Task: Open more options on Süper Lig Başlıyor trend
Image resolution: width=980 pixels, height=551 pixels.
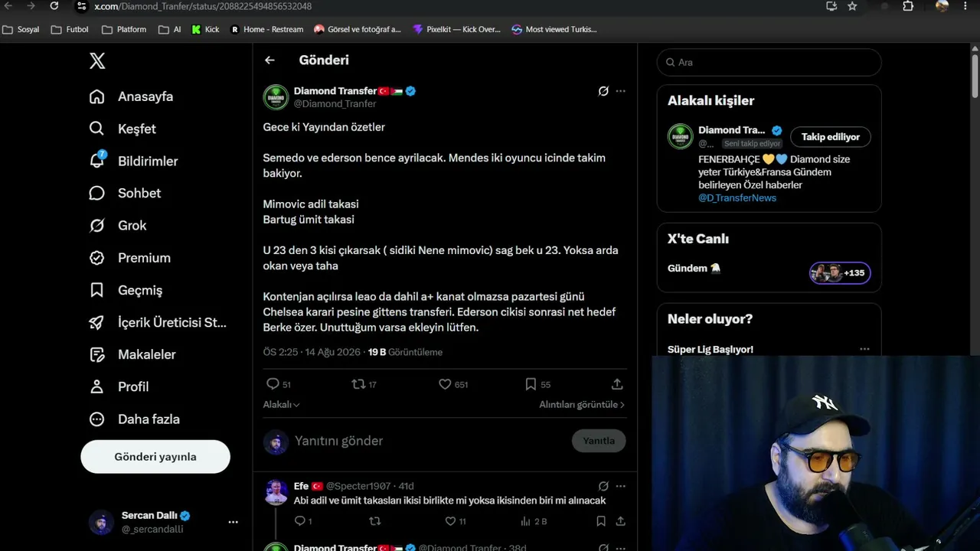Action: tap(864, 349)
